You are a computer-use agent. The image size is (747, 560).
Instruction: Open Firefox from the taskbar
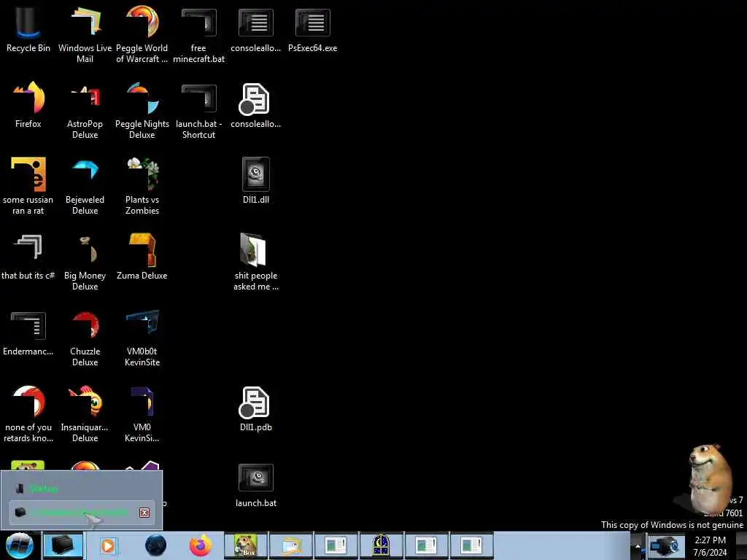tap(201, 545)
